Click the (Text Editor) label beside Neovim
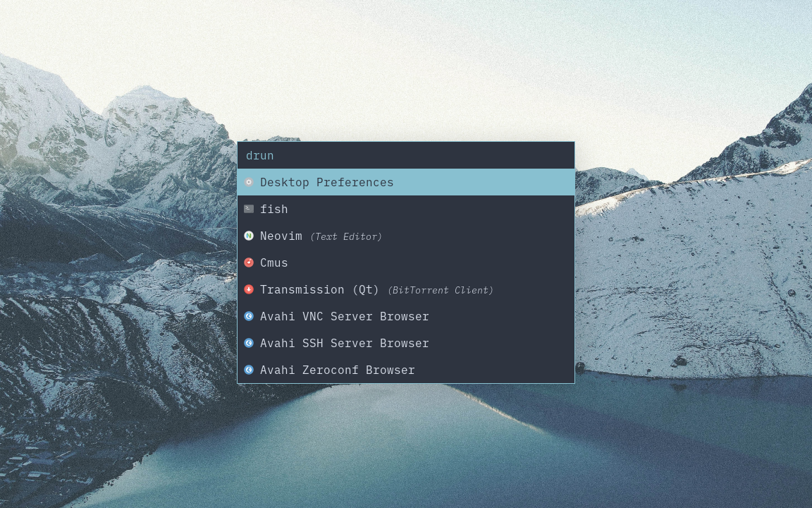 point(346,236)
